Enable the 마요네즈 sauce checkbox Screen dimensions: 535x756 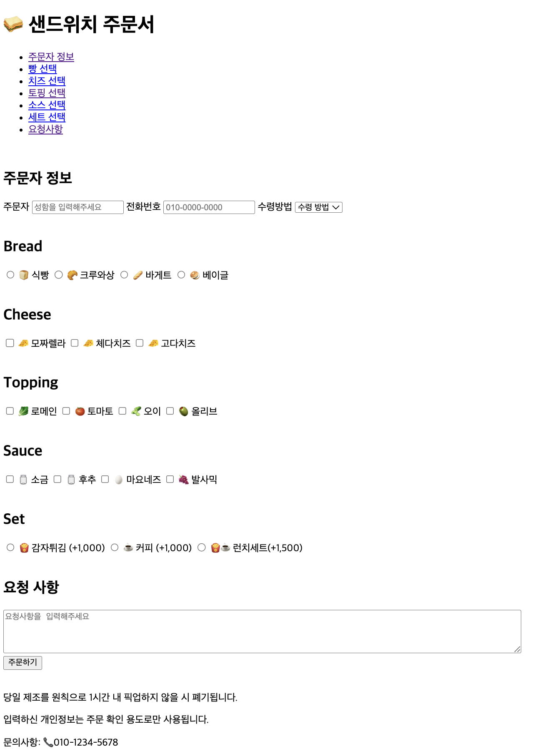tap(105, 480)
